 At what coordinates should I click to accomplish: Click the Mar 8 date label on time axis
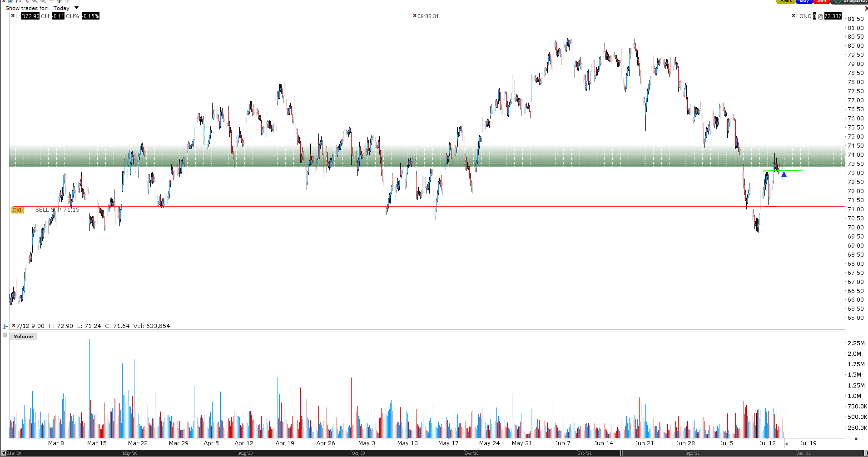[56, 443]
